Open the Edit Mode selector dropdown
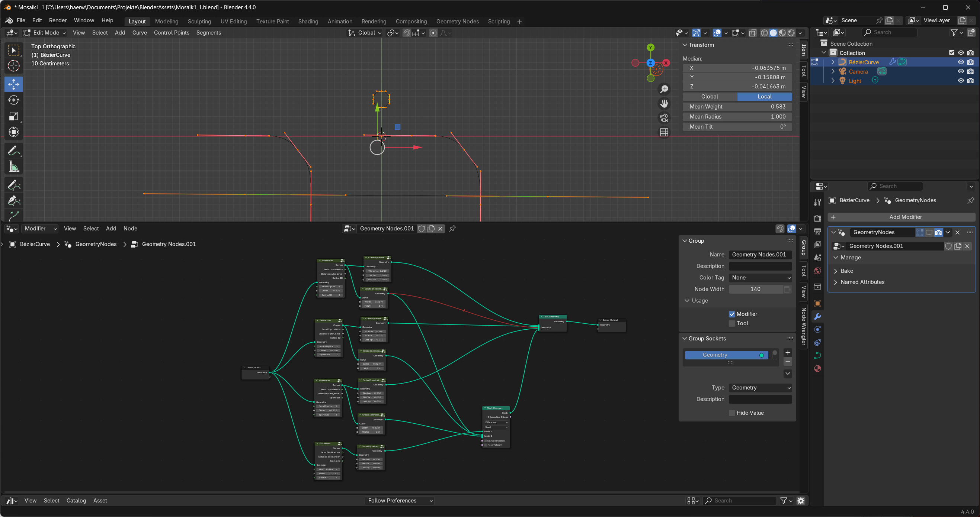The image size is (980, 517). [45, 33]
